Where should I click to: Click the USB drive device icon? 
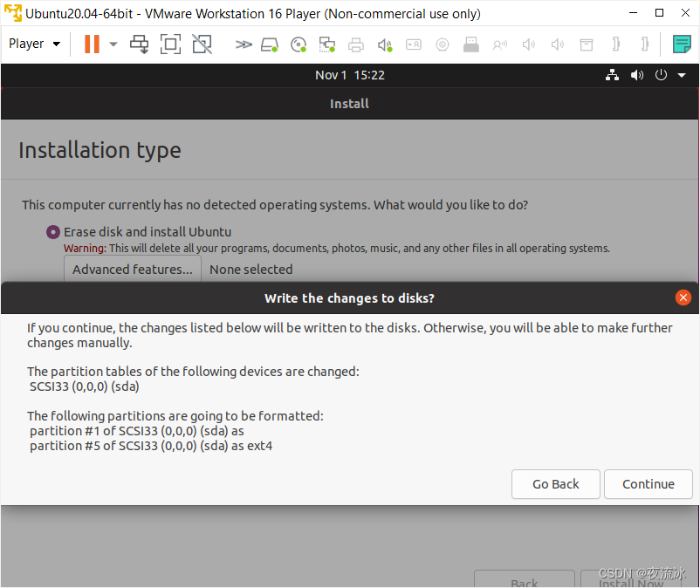click(x=471, y=44)
